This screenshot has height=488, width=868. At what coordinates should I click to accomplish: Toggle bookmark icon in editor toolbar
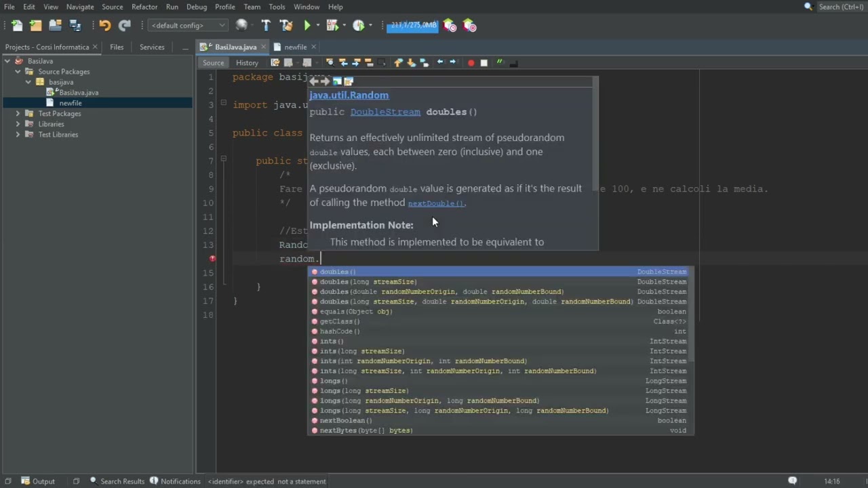[425, 63]
